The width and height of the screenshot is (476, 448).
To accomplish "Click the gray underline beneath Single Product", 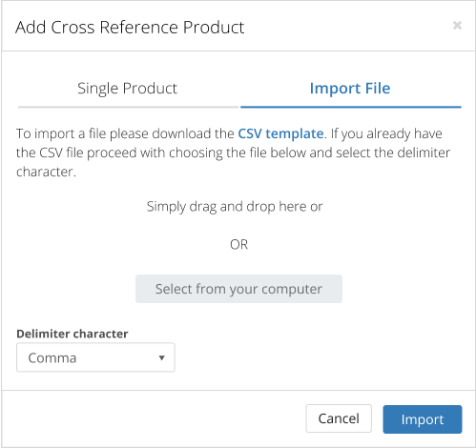I will pyautogui.click(x=128, y=107).
